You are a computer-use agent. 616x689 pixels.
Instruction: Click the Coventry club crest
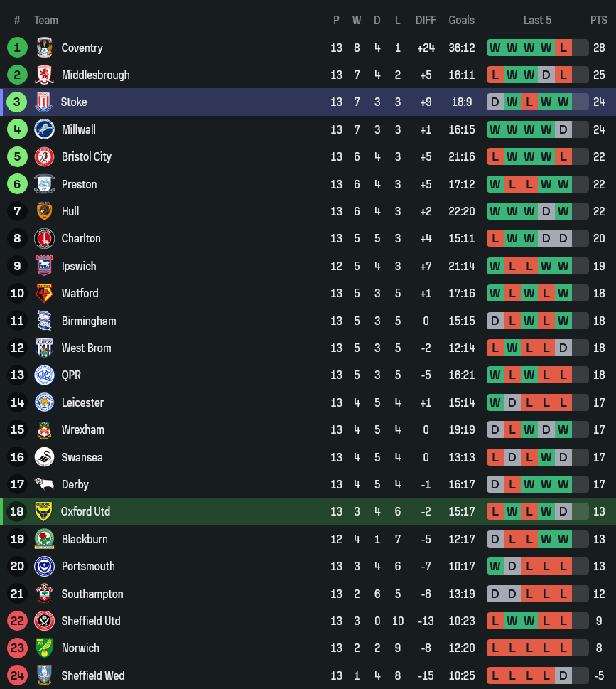(44, 48)
